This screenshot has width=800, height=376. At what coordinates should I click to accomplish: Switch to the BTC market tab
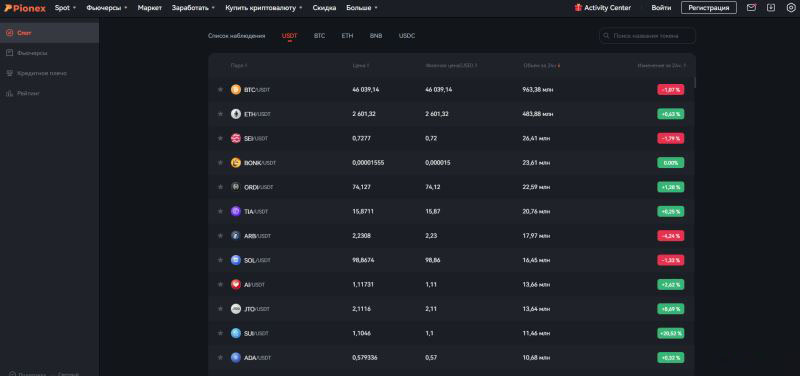pyautogui.click(x=319, y=36)
